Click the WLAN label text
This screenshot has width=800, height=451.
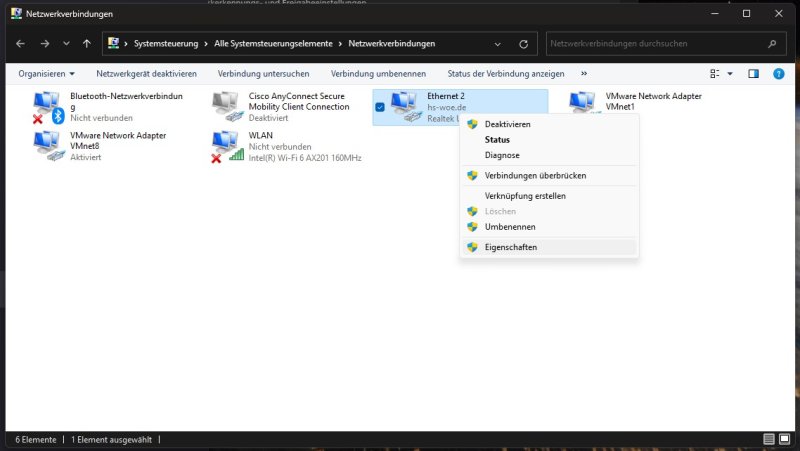[261, 135]
